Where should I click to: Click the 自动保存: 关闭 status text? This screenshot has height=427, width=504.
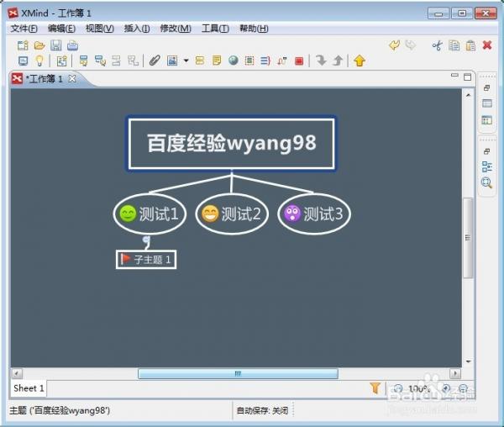[262, 410]
